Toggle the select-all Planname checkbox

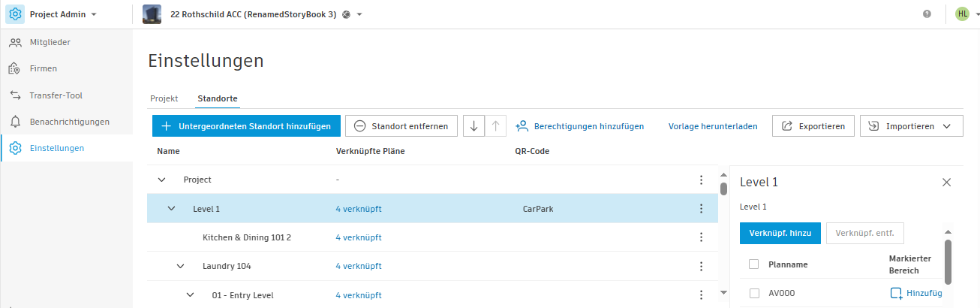coord(754,264)
